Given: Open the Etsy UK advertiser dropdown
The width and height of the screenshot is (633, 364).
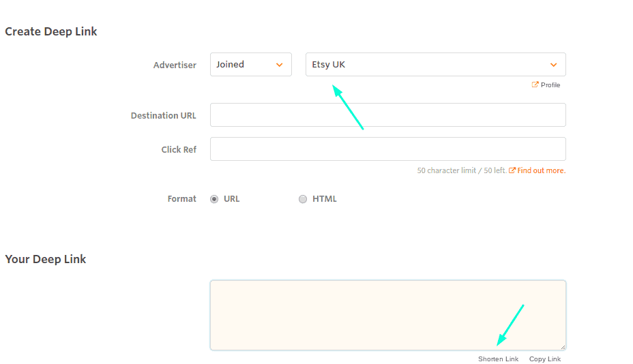Looking at the screenshot, I should click(x=436, y=65).
